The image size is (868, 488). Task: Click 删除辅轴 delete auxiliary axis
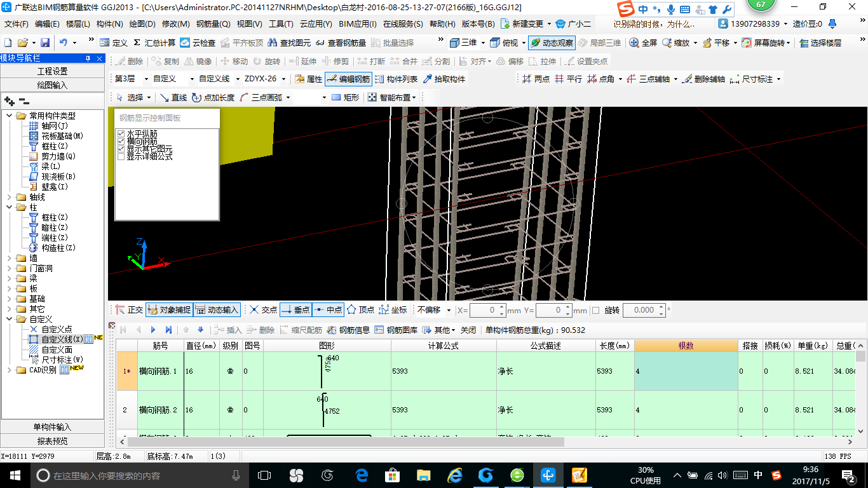pos(703,79)
